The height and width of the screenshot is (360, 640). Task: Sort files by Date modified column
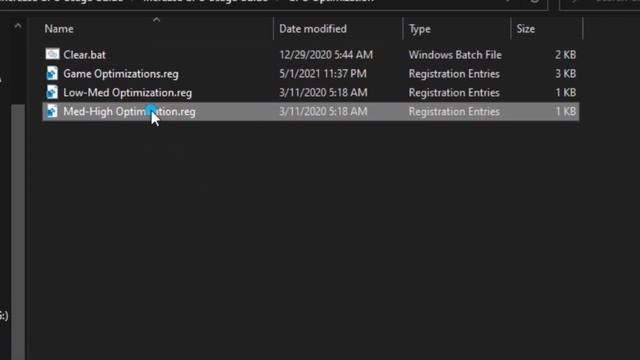click(313, 29)
